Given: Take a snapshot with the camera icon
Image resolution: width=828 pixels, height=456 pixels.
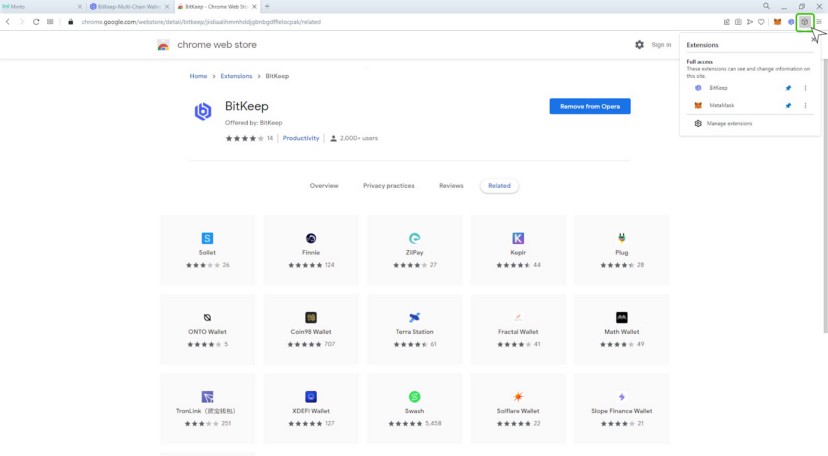Looking at the screenshot, I should click(x=738, y=22).
